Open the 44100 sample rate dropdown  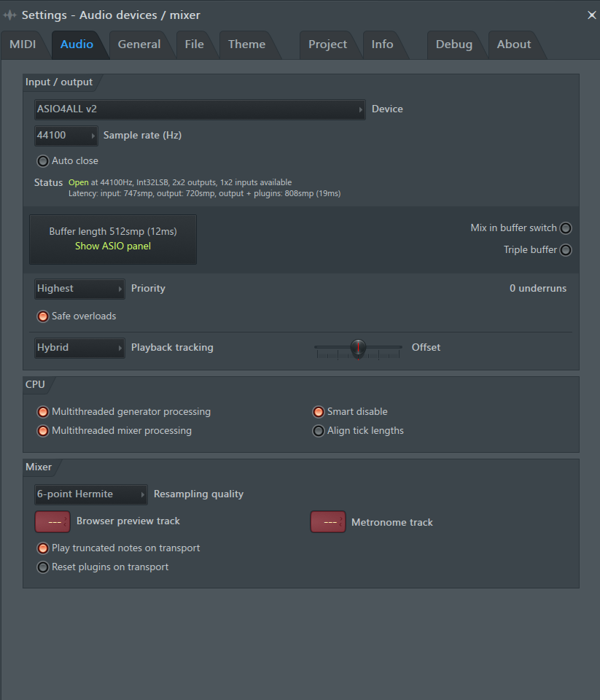click(x=66, y=136)
